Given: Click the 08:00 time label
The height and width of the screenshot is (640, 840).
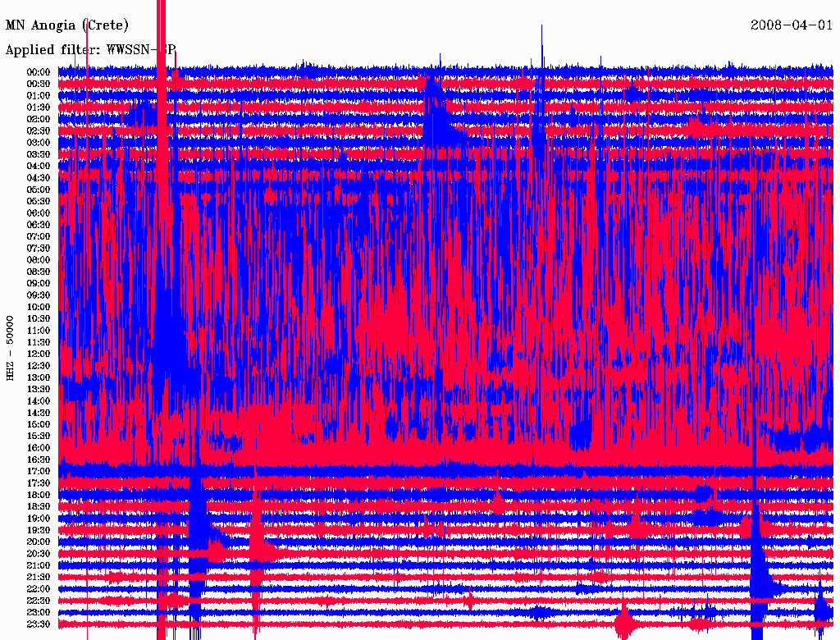Looking at the screenshot, I should click(x=39, y=260).
